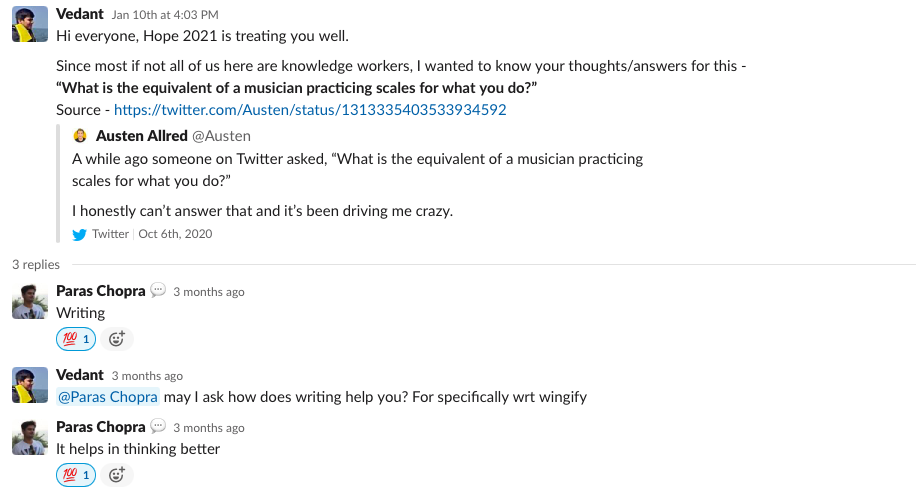
Task: Click Austen Allred's small profile avatar
Action: [x=80, y=136]
